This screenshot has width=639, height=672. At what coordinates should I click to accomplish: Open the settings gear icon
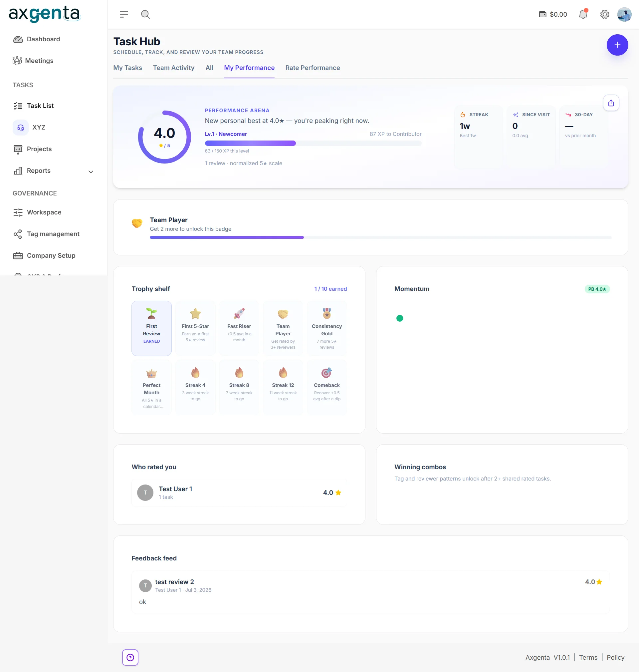[605, 14]
